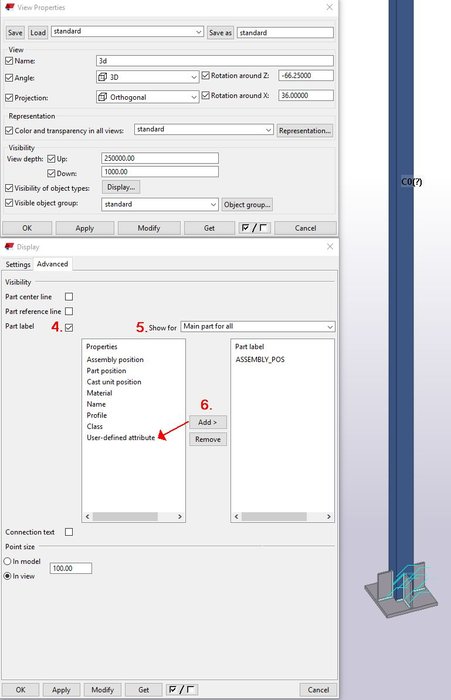The width and height of the screenshot is (451, 700).
Task: Click the C0(?) part label on the column
Action: coord(411,182)
